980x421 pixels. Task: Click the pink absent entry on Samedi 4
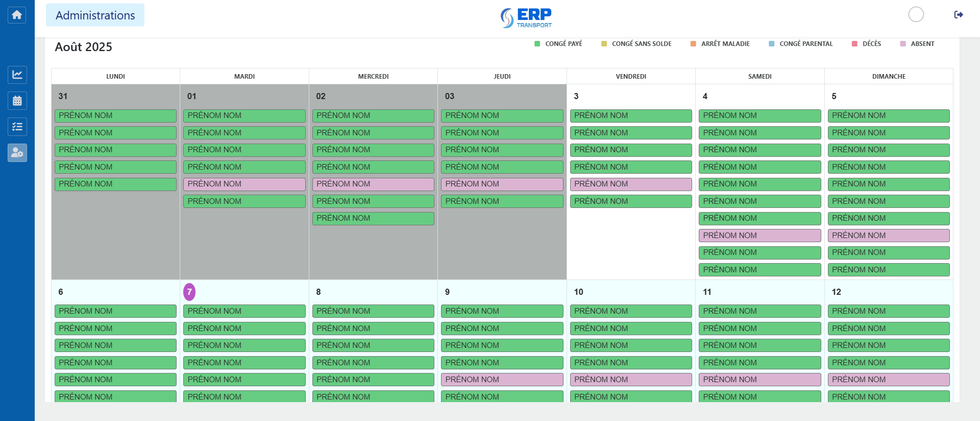click(759, 236)
